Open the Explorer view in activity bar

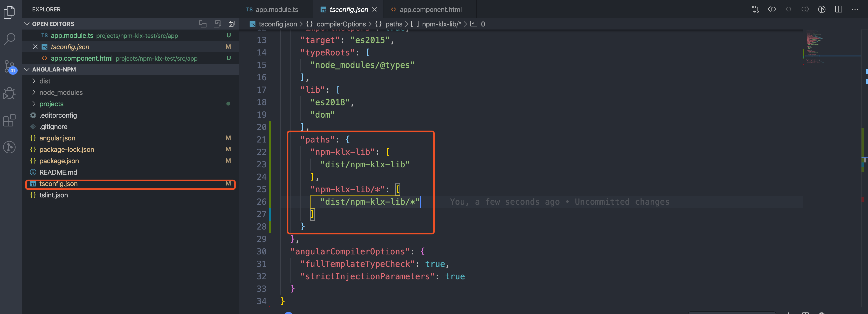click(9, 12)
